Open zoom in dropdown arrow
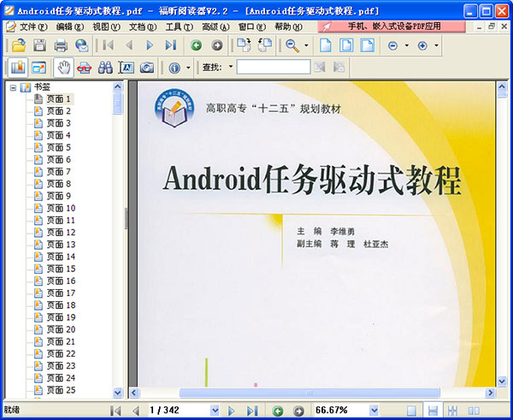Image resolution: width=513 pixels, height=420 pixels. pos(436,45)
